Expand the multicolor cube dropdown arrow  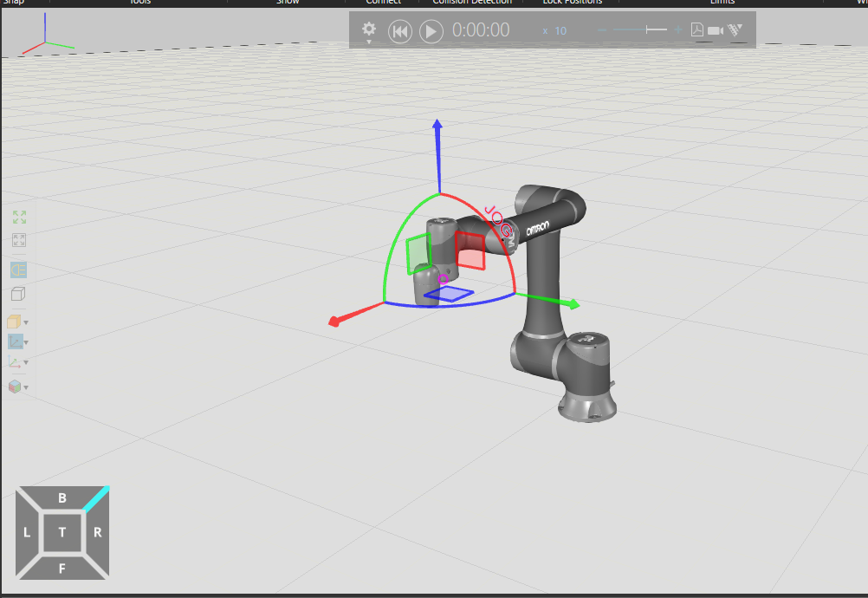click(26, 387)
